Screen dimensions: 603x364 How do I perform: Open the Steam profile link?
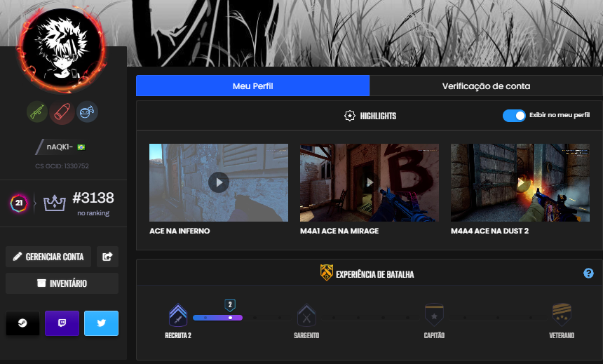[x=22, y=323]
